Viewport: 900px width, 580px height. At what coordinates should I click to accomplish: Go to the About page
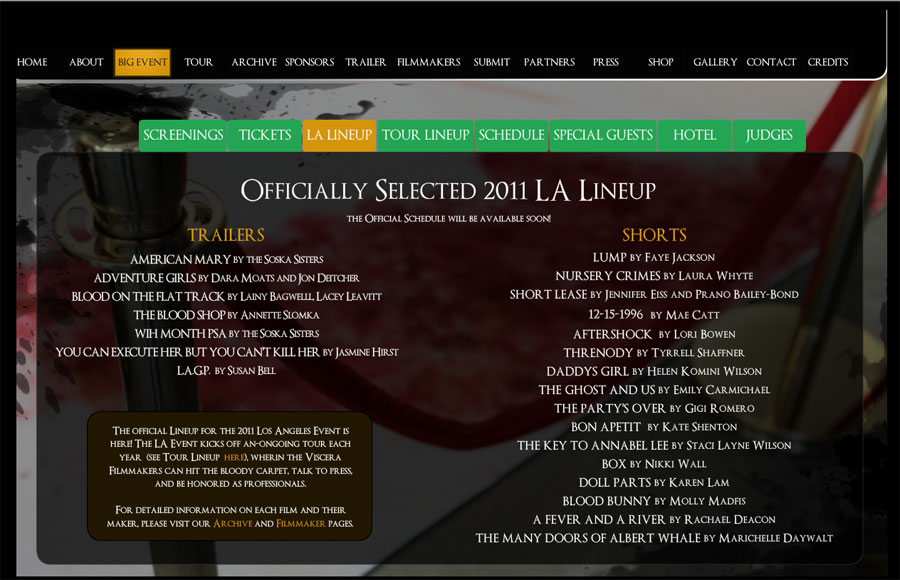coord(86,62)
